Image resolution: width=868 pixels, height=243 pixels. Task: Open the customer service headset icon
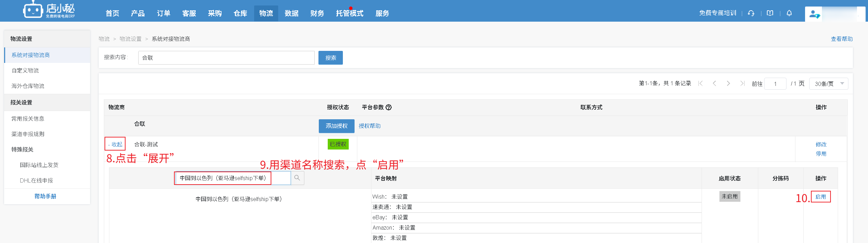point(751,13)
